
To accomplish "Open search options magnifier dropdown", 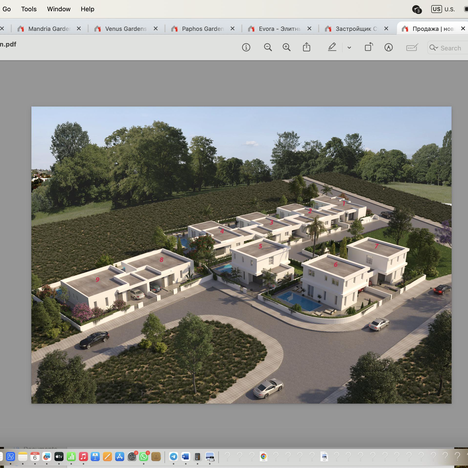I will coord(433,48).
